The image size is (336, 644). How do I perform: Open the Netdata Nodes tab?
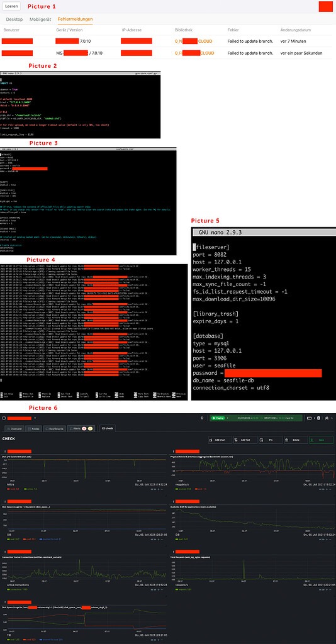[x=33, y=428]
